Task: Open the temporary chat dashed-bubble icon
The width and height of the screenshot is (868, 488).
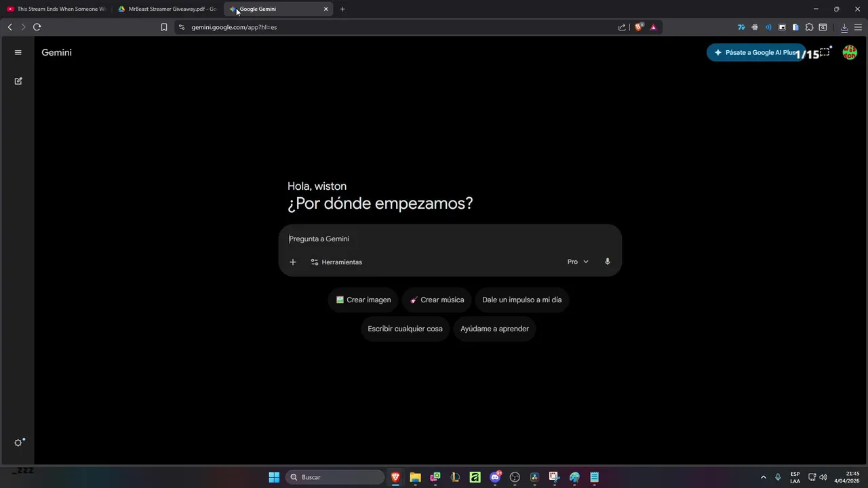Action: 825,52
